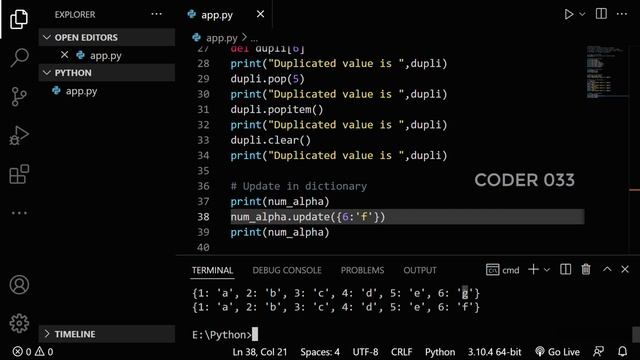Switch to the Terminal panel tab

point(212,270)
